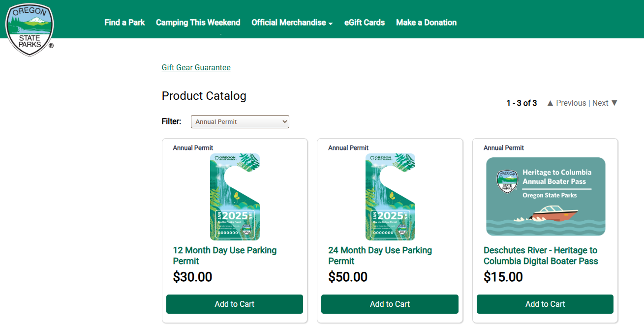Viewport: 644px width, 326px height.
Task: Click the Next page down arrow
Action: (614, 103)
